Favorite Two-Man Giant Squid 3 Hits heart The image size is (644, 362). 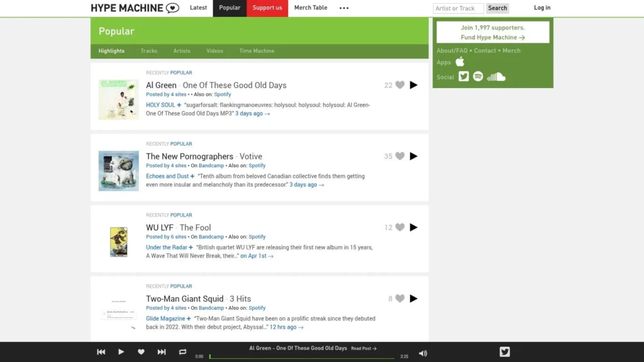click(399, 299)
